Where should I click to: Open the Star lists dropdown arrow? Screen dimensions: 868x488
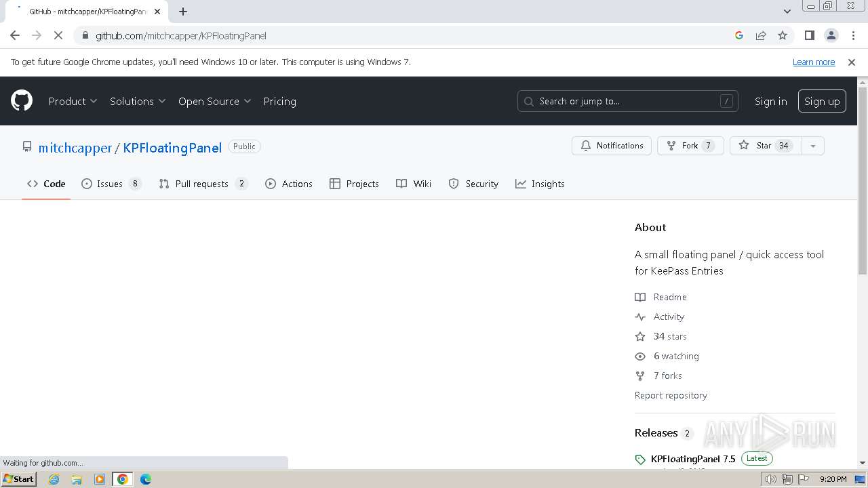[812, 146]
